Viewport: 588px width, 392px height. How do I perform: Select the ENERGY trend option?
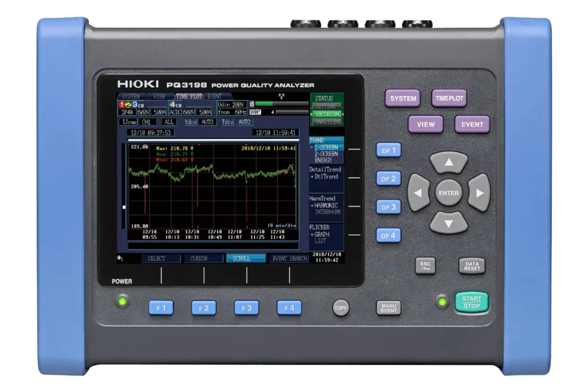pyautogui.click(x=323, y=160)
